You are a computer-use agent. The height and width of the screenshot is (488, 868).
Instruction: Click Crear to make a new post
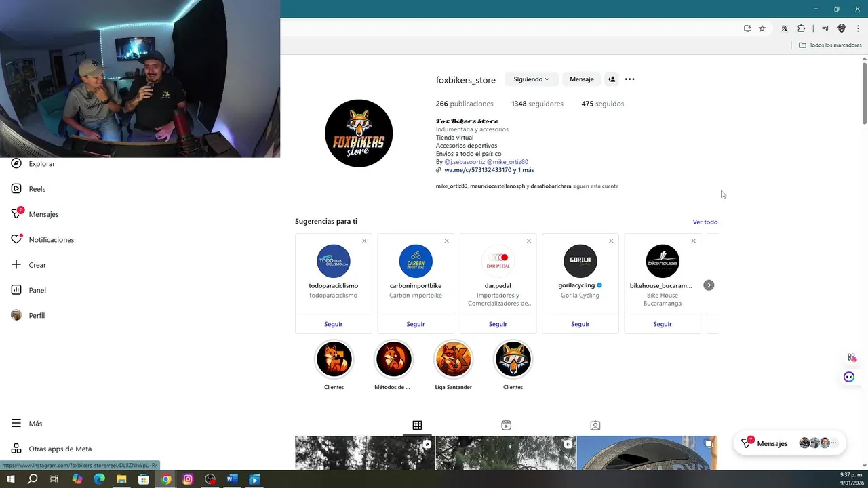28,265
